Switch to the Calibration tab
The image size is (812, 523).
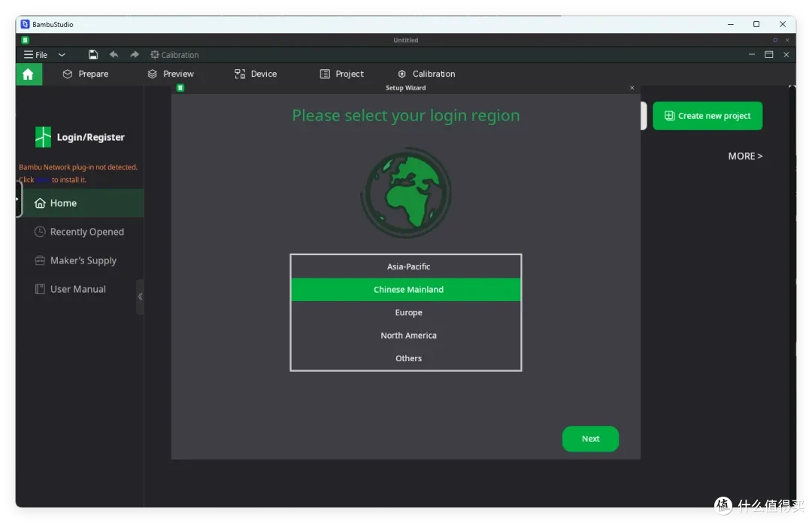426,74
